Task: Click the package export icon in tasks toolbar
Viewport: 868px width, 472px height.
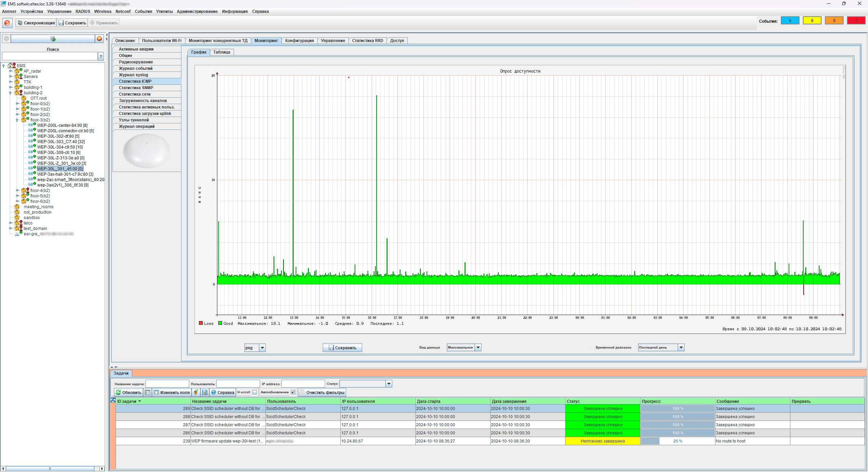Action: 196,393
